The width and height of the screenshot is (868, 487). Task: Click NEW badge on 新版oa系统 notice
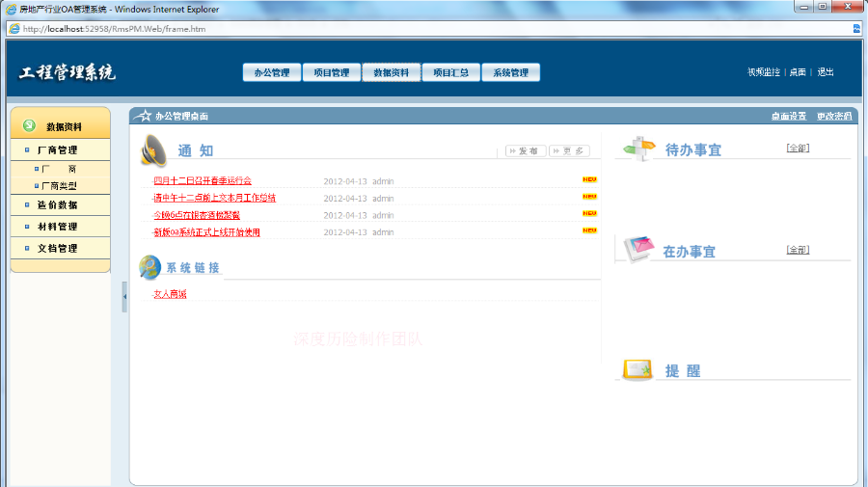click(x=589, y=230)
